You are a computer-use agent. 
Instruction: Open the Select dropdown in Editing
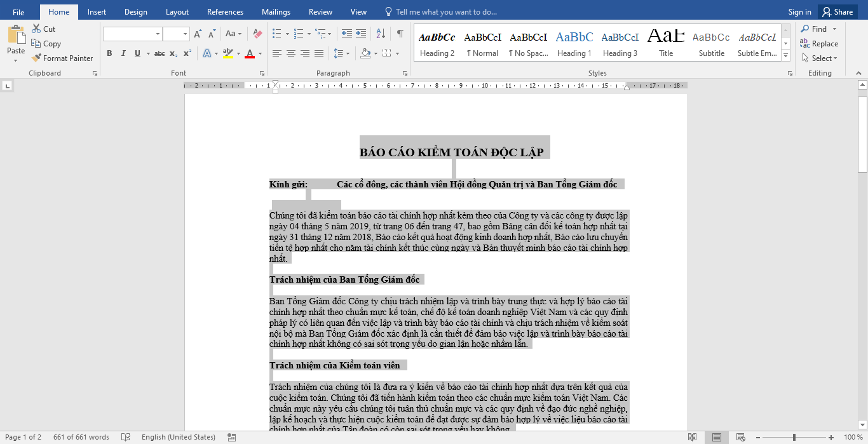(x=819, y=58)
